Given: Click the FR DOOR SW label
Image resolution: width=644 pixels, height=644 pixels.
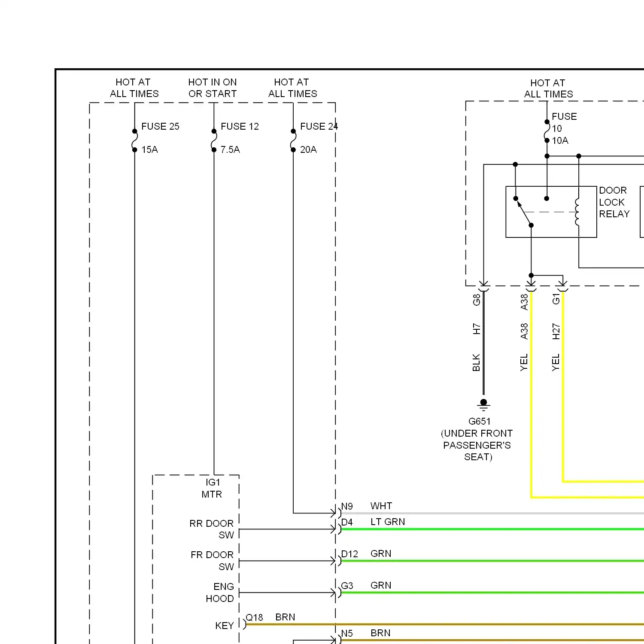Looking at the screenshot, I should (212, 560).
